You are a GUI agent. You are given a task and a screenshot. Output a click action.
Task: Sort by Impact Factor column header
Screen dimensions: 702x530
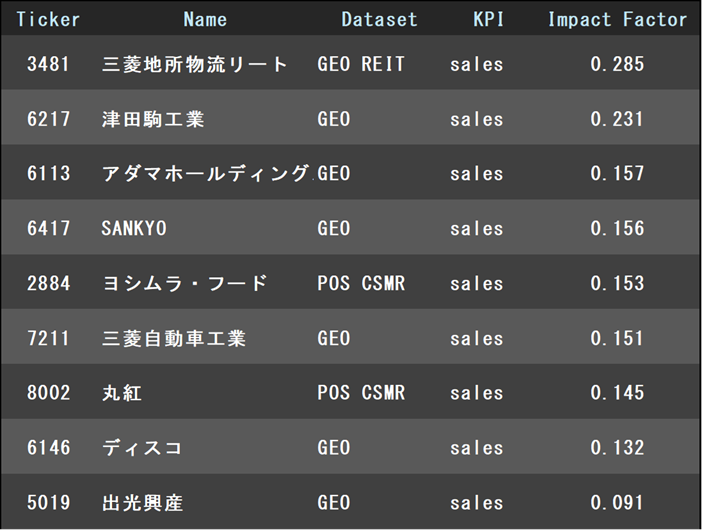coord(617,19)
